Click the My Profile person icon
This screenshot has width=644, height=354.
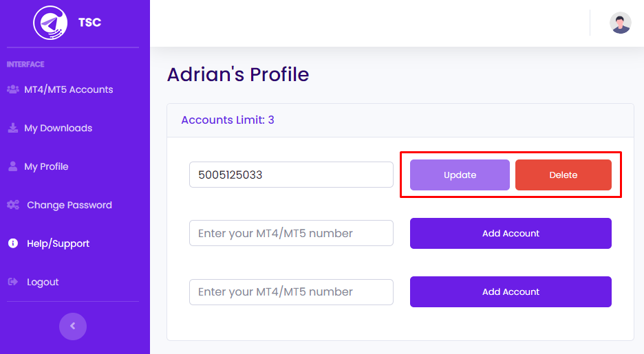click(x=12, y=166)
